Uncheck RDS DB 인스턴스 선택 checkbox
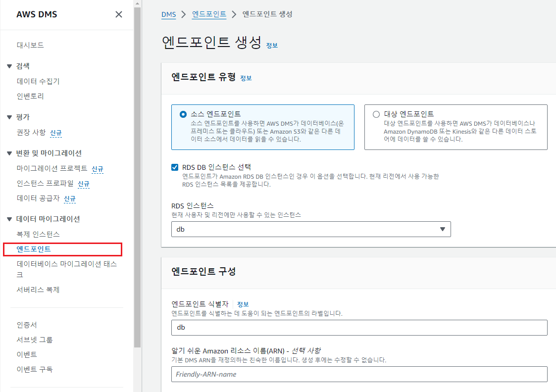556x392 pixels. (175, 167)
